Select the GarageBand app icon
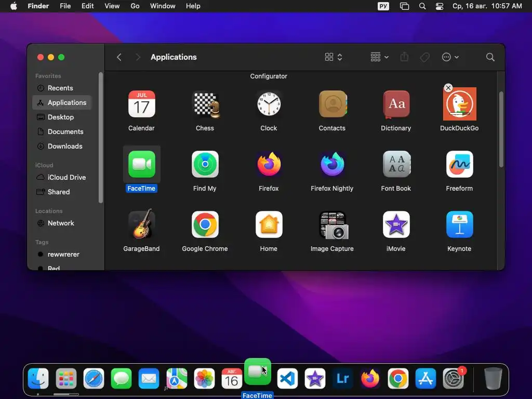 coord(141,224)
